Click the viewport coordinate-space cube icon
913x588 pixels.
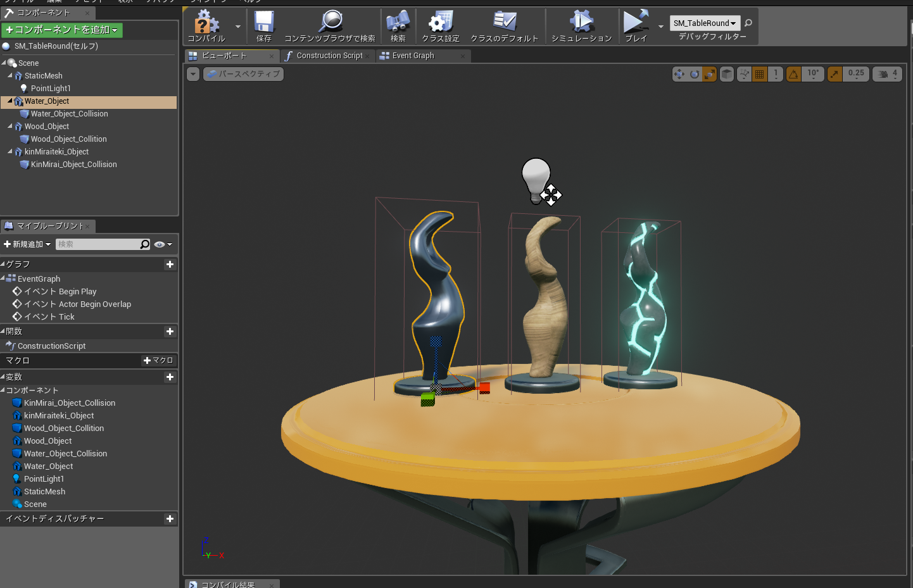(727, 74)
